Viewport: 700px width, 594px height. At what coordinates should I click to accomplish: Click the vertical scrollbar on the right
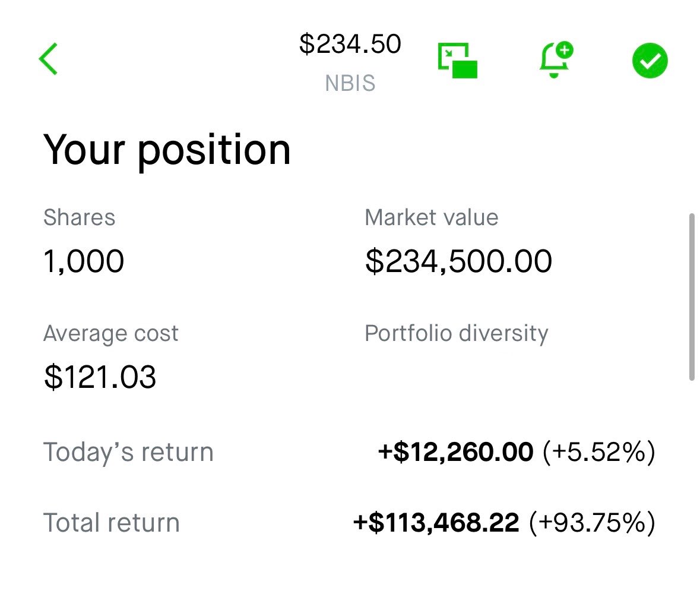pyautogui.click(x=692, y=297)
